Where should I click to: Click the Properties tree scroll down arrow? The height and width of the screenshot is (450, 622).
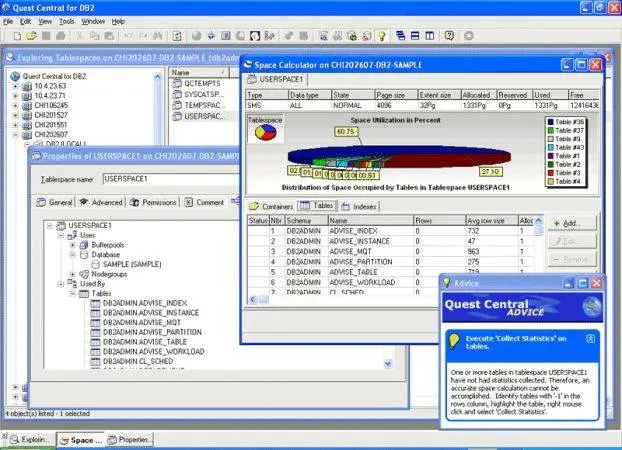tap(388, 363)
